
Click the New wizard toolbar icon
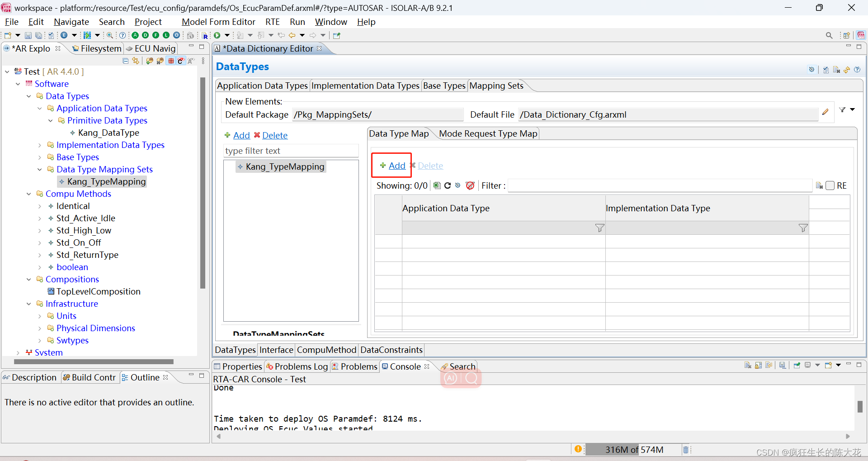coord(8,35)
